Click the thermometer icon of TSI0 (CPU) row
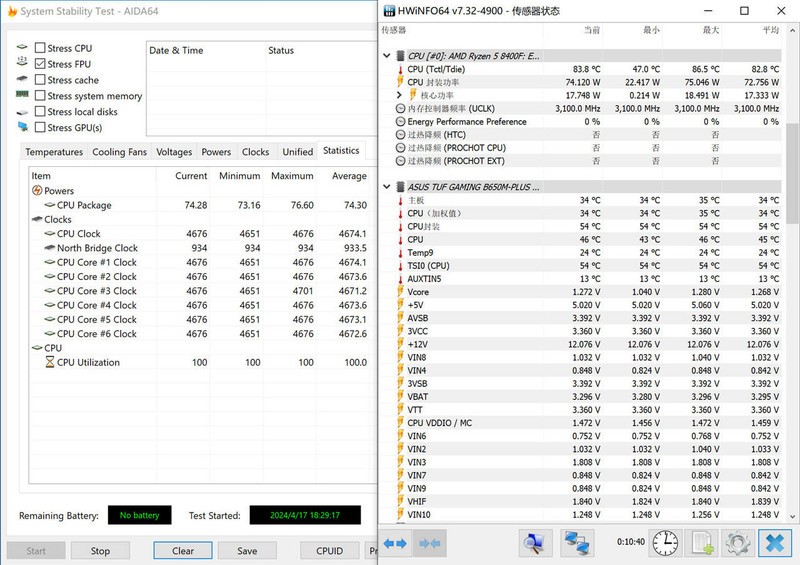This screenshot has height=565, width=800. coord(401,265)
